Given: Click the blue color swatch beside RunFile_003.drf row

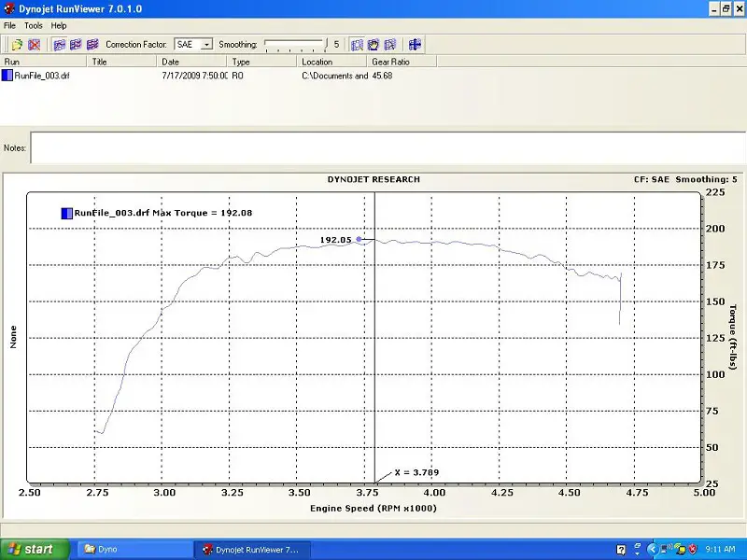Looking at the screenshot, I should click(7, 76).
